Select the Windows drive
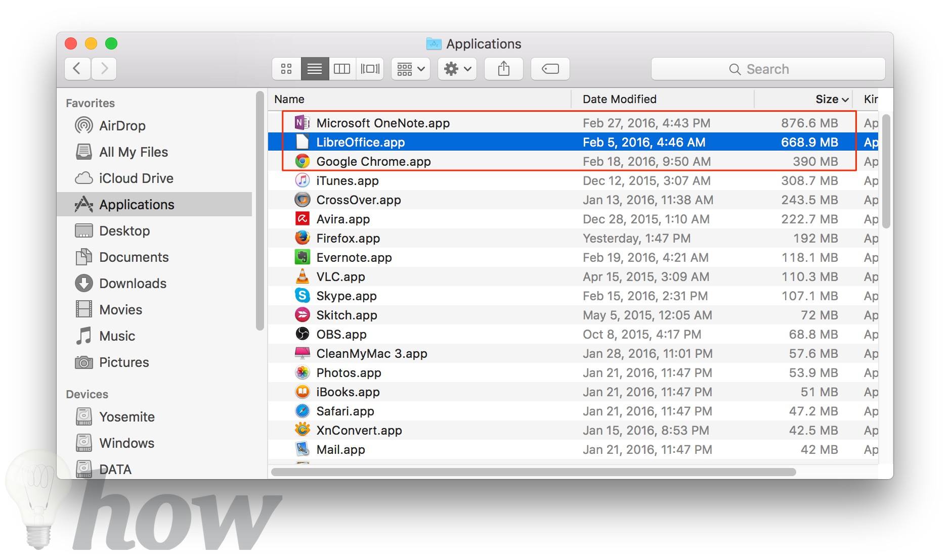950x560 pixels. pyautogui.click(x=154, y=443)
